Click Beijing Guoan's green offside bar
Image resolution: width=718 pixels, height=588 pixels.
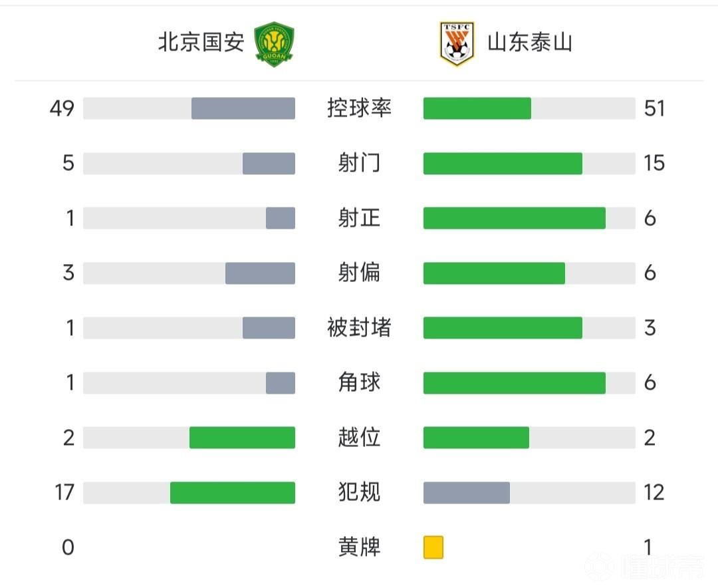pyautogui.click(x=242, y=438)
